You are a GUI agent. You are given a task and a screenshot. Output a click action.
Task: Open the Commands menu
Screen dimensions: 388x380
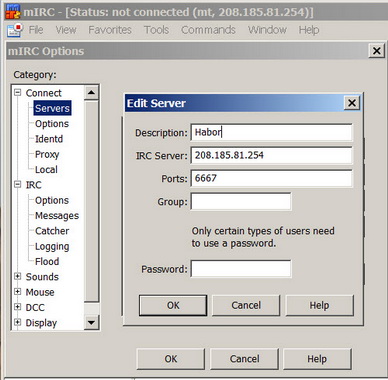(208, 30)
